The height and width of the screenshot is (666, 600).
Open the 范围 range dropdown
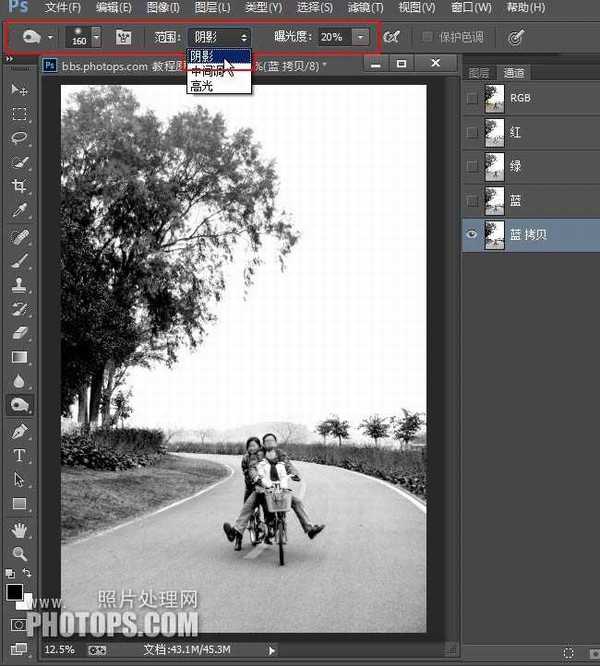click(x=218, y=37)
